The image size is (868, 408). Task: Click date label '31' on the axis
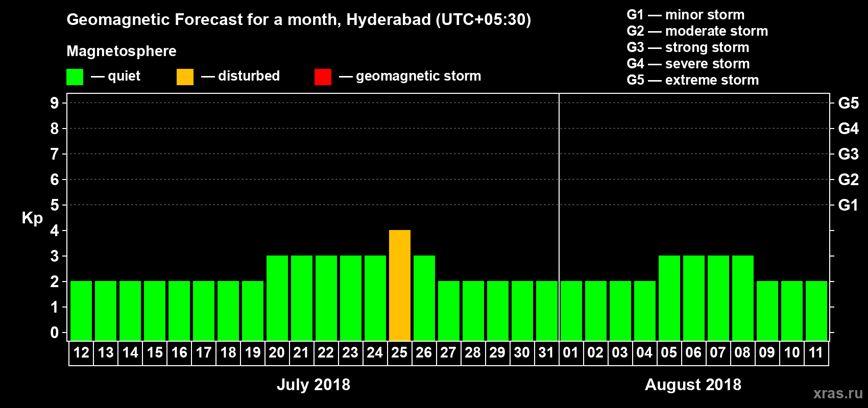(547, 352)
